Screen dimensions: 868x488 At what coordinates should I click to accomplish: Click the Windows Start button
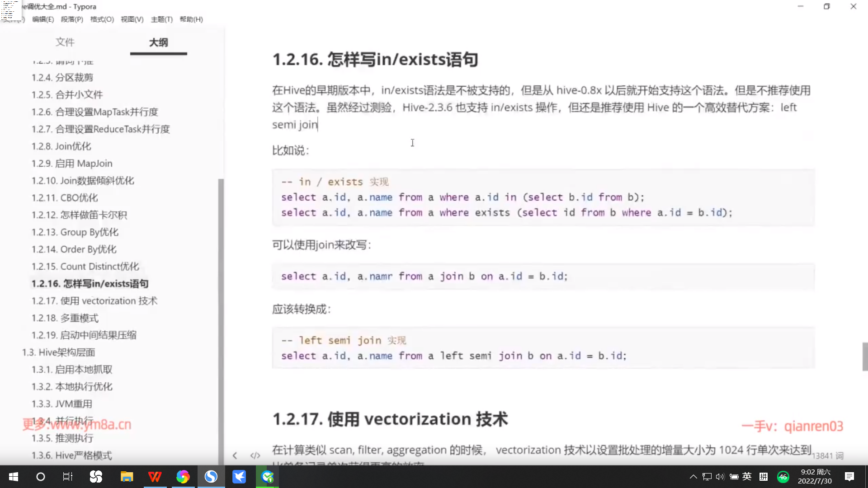tap(14, 477)
